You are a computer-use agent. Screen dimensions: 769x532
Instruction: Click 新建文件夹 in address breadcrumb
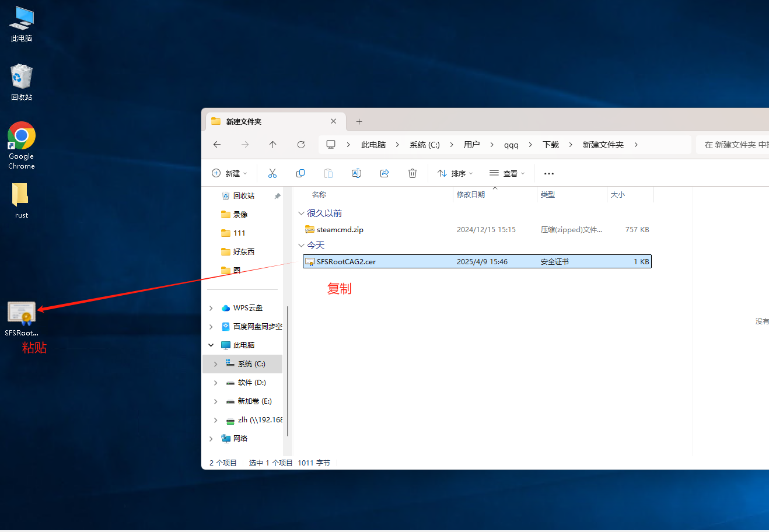point(603,145)
